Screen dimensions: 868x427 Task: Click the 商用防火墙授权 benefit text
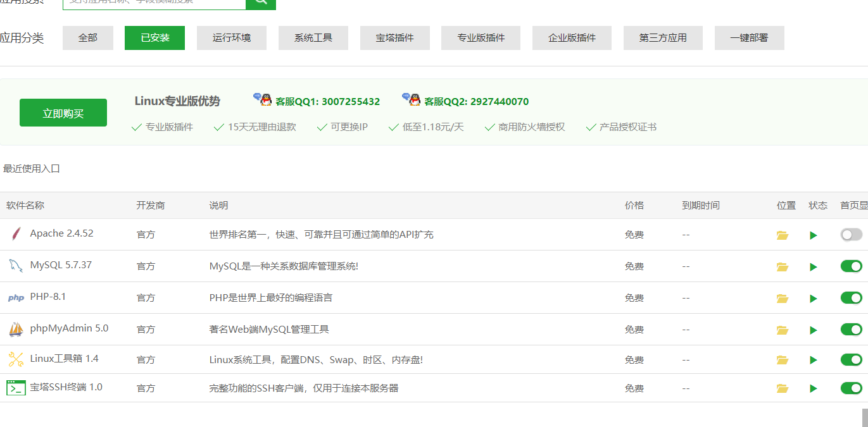(532, 127)
